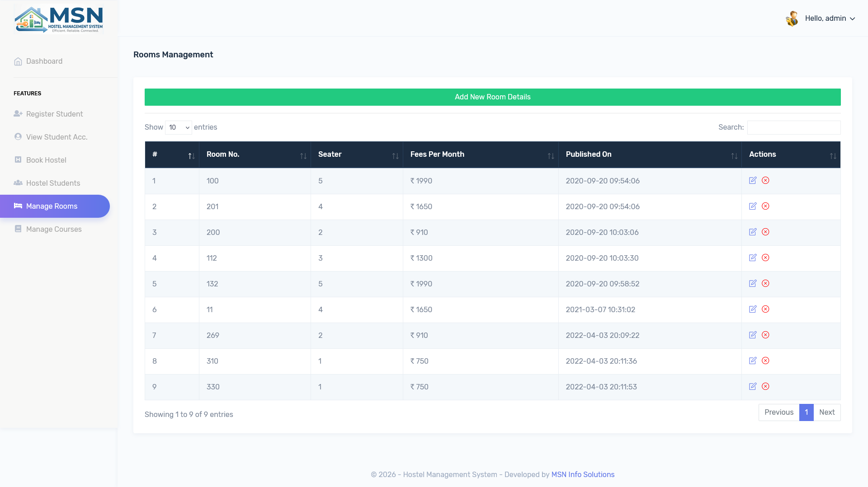Click the admin avatar image
The height and width of the screenshot is (487, 868).
pos(792,19)
